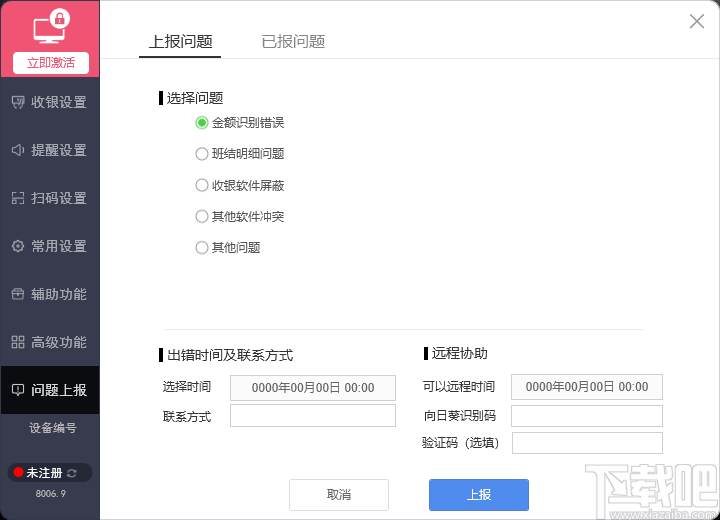Open 常用设置 in the sidebar
Viewport: 720px width, 520px height.
click(50, 246)
